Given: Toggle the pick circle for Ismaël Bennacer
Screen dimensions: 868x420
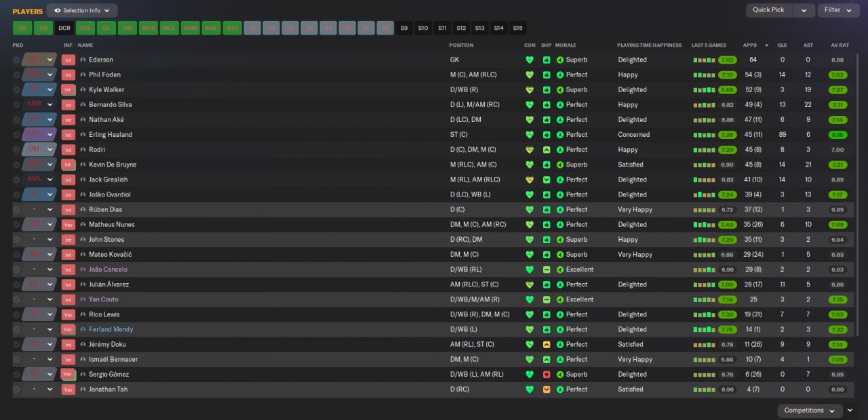Looking at the screenshot, I should 16,359.
